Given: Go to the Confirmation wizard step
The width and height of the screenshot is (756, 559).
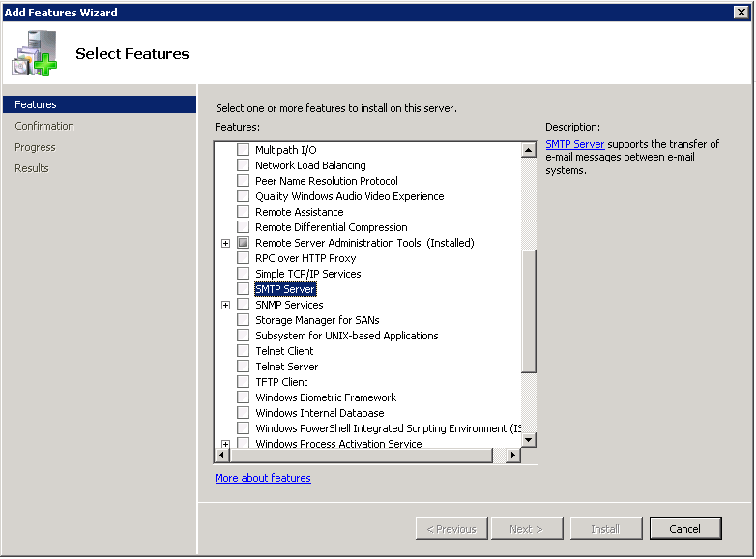Looking at the screenshot, I should pyautogui.click(x=44, y=126).
